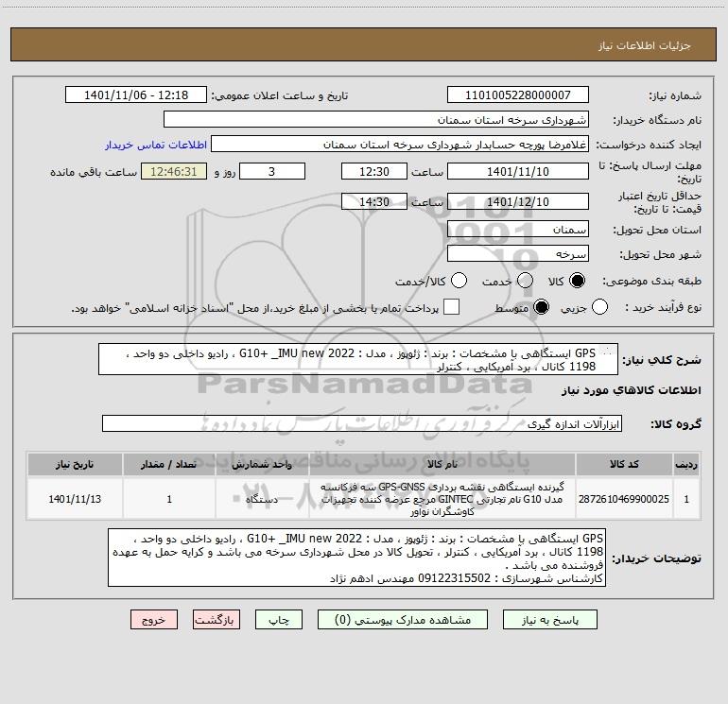The height and width of the screenshot is (704, 728).
Task: Toggle the اسناد خزانه اسلامی payment checkbox
Action: [x=451, y=307]
